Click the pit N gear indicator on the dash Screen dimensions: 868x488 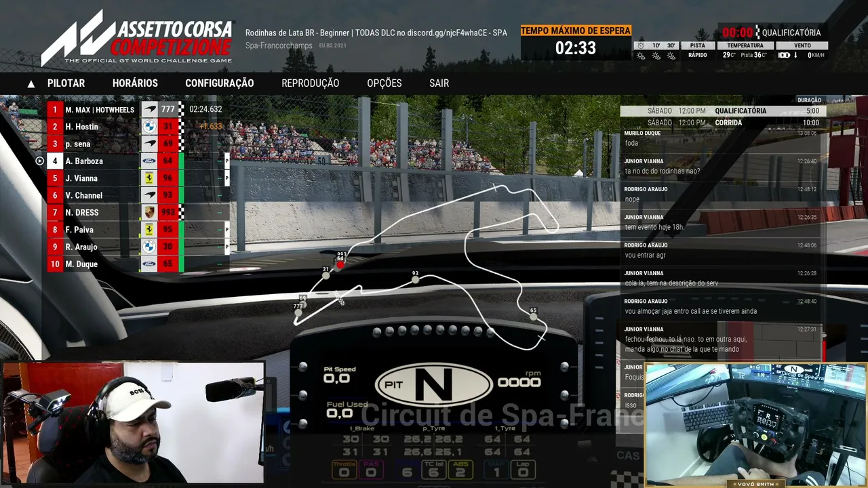(434, 384)
